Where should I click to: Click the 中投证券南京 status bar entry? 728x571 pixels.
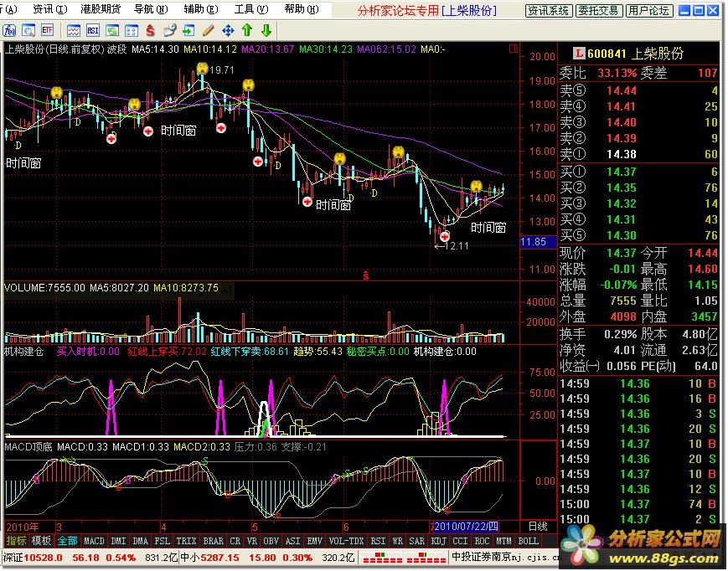(x=507, y=557)
